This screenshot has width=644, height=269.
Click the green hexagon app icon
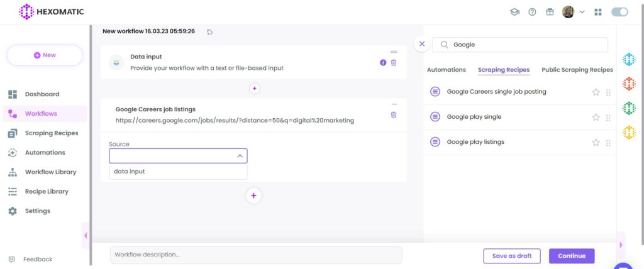pyautogui.click(x=629, y=109)
